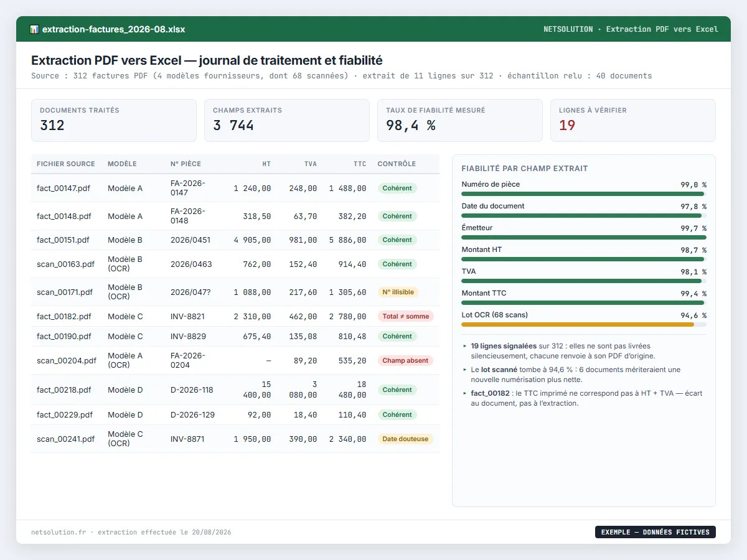Screen dimensions: 747x560
Task: Sort by the Fichier source column header
Action: click(x=66, y=164)
